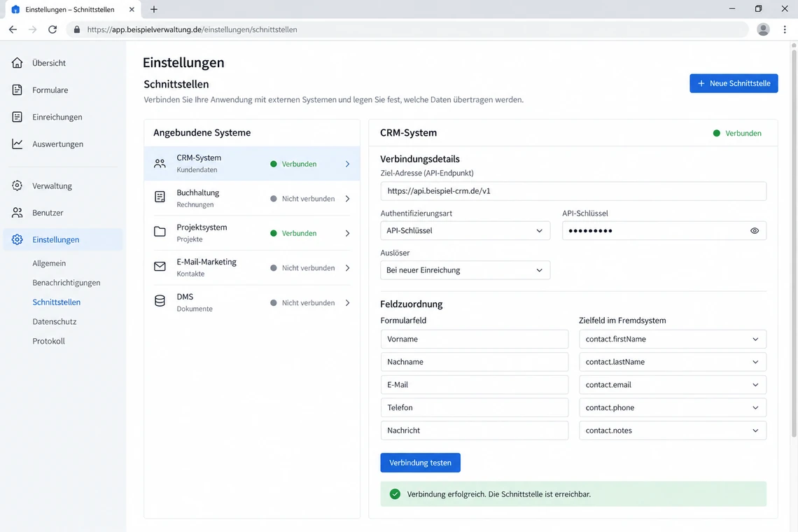Click the Verbindung testen button
The height and width of the screenshot is (532, 798).
point(420,463)
